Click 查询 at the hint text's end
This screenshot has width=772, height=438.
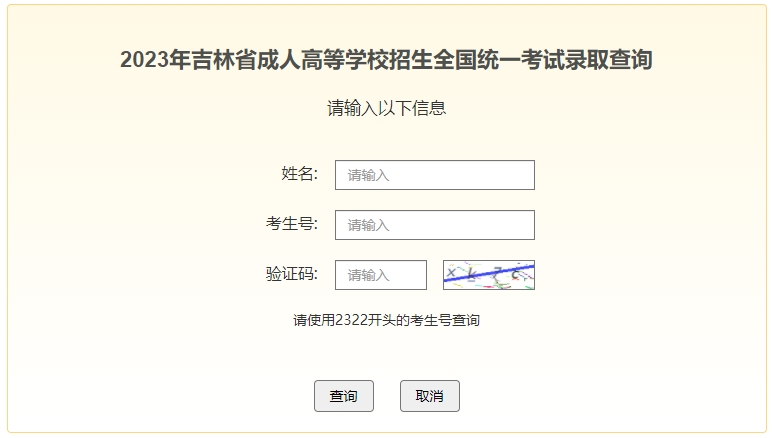tap(466, 321)
